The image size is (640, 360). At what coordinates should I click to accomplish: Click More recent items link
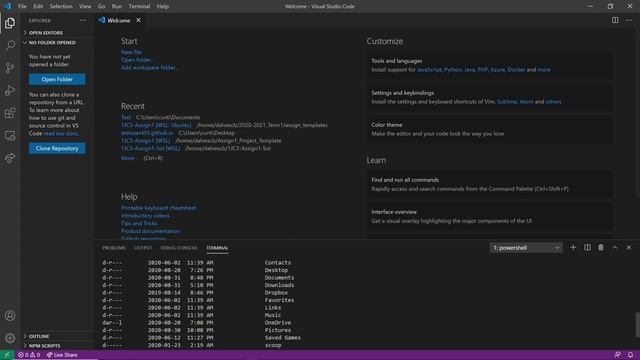tap(129, 158)
